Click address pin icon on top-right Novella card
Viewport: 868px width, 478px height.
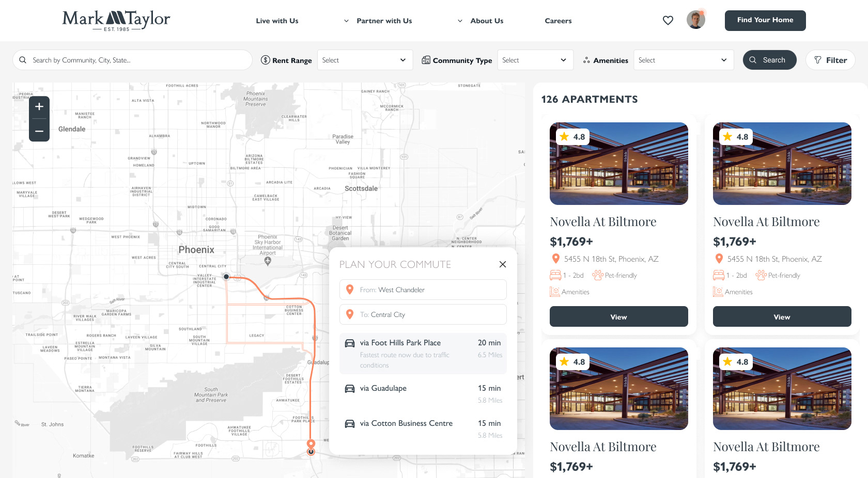(x=719, y=259)
